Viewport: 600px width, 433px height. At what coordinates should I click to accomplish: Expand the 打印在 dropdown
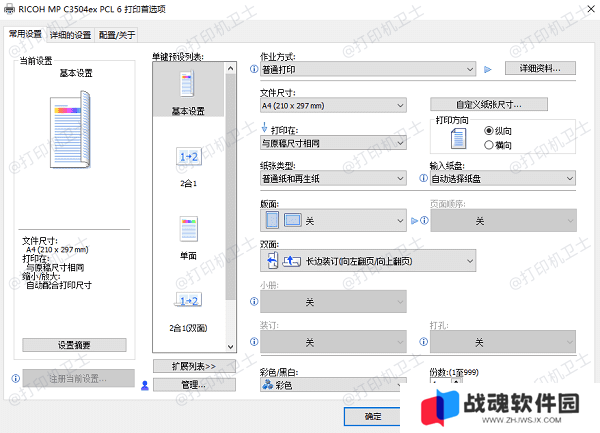coord(333,143)
